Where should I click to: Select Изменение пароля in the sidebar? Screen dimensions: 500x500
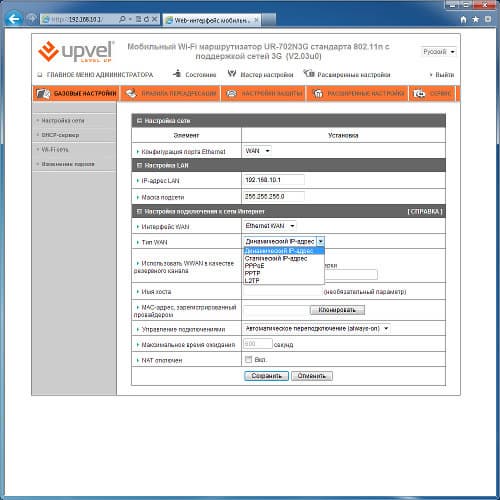(68, 164)
